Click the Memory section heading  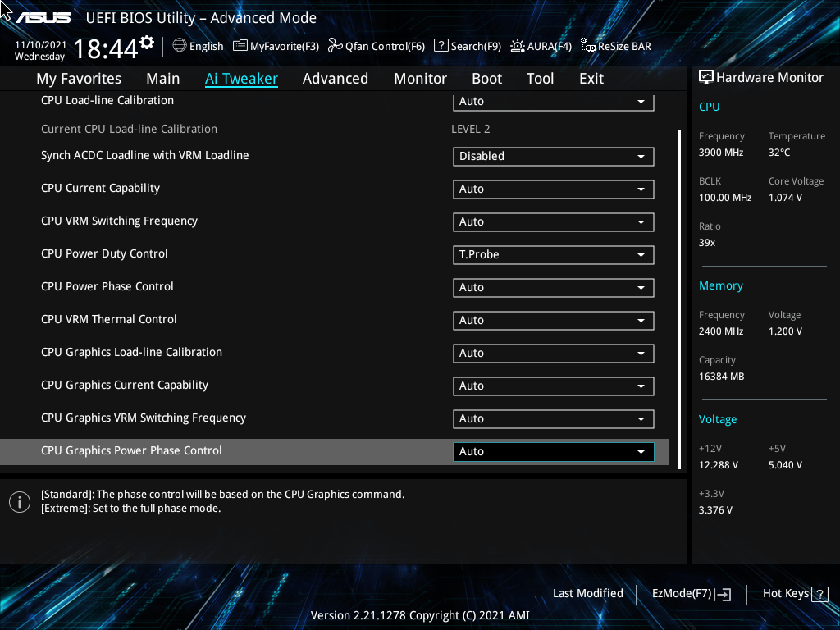coord(720,285)
